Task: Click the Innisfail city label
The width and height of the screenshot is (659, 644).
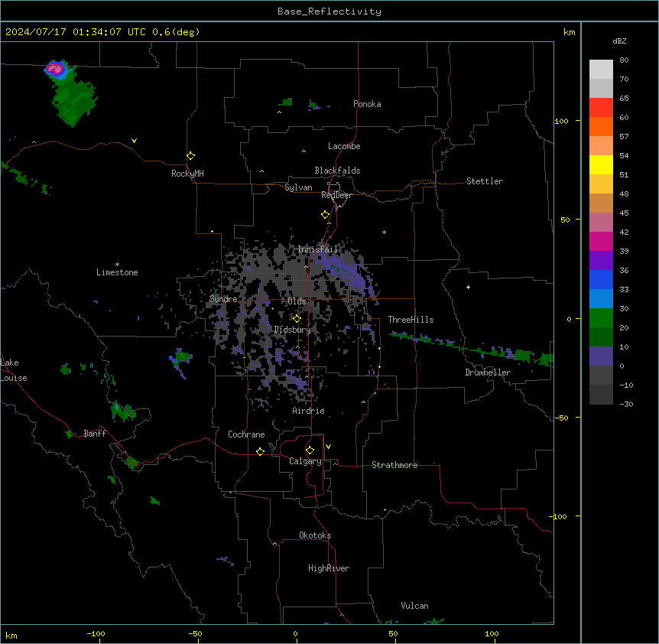Action: [318, 249]
